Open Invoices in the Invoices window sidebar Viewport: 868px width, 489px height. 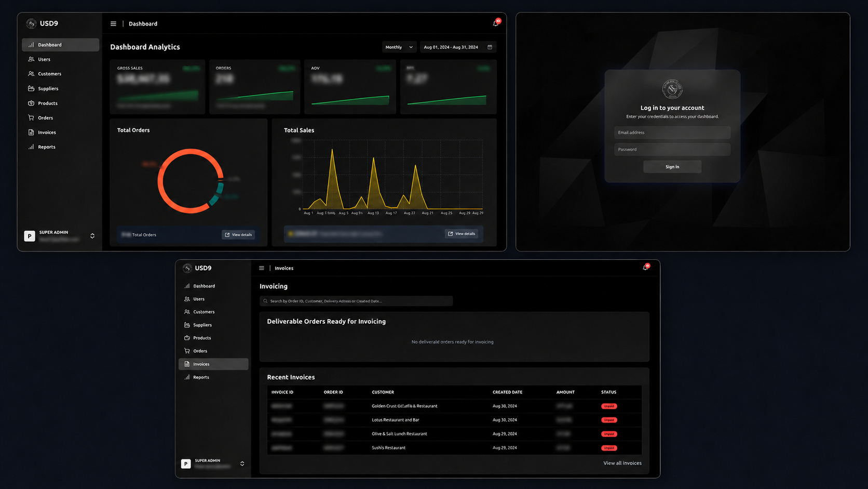coord(213,364)
